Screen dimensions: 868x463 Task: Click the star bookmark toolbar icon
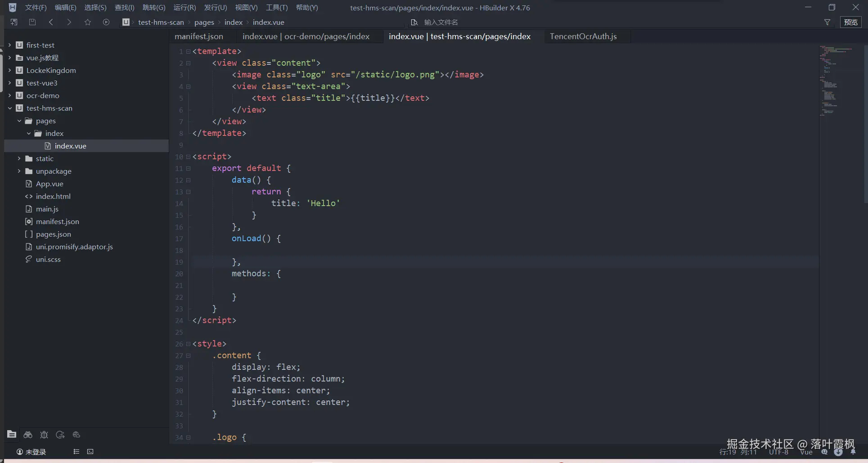coord(88,22)
